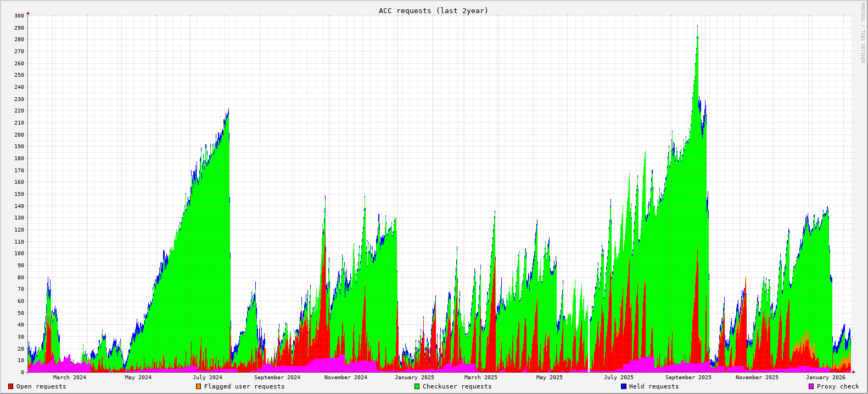Click the January 2026 x-axis label
The width and height of the screenshot is (868, 394).
(825, 377)
